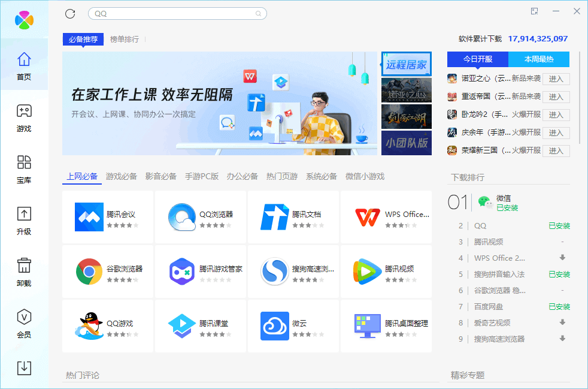The height and width of the screenshot is (389, 588).
Task: Switch to 今日开服 tab
Action: [477, 59]
